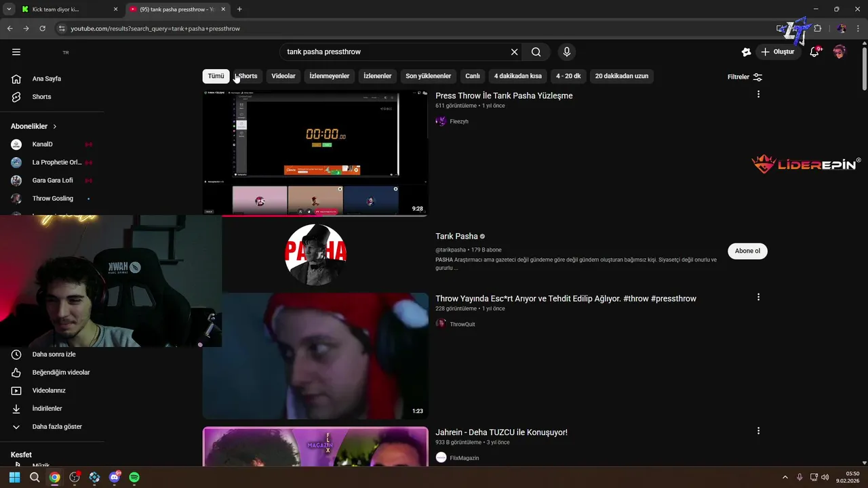Select the Tümü filter chip
Image resolution: width=868 pixels, height=488 pixels.
pos(216,76)
